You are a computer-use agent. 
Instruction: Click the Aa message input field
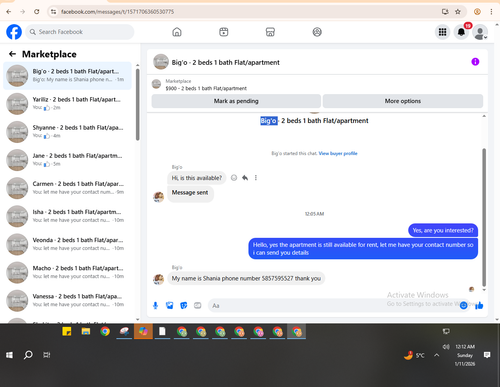tap(333, 305)
